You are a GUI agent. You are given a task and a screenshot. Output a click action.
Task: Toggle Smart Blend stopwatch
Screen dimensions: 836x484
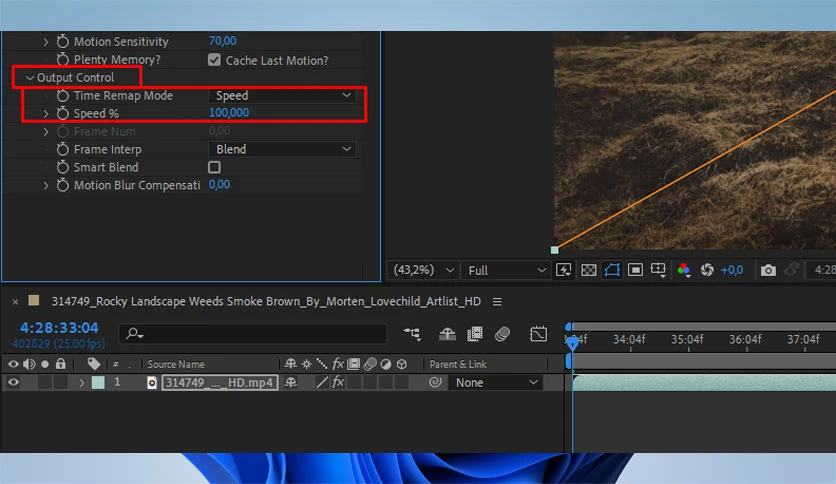tap(62, 167)
